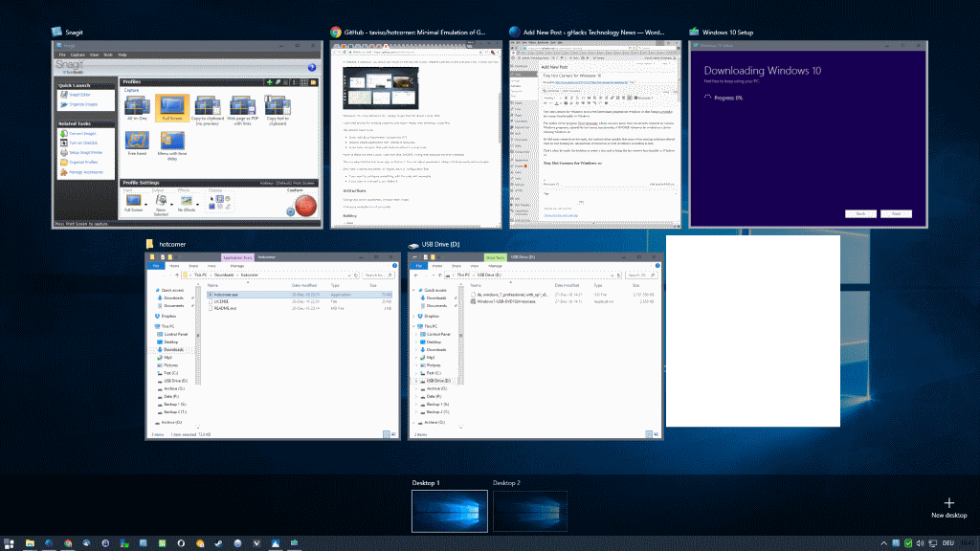Image resolution: width=980 pixels, height=551 pixels.
Task: Click the DEU language indicator
Action: coord(948,543)
